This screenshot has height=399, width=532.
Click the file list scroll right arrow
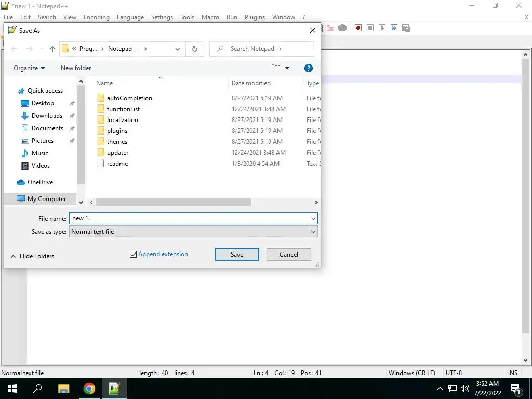(316, 203)
